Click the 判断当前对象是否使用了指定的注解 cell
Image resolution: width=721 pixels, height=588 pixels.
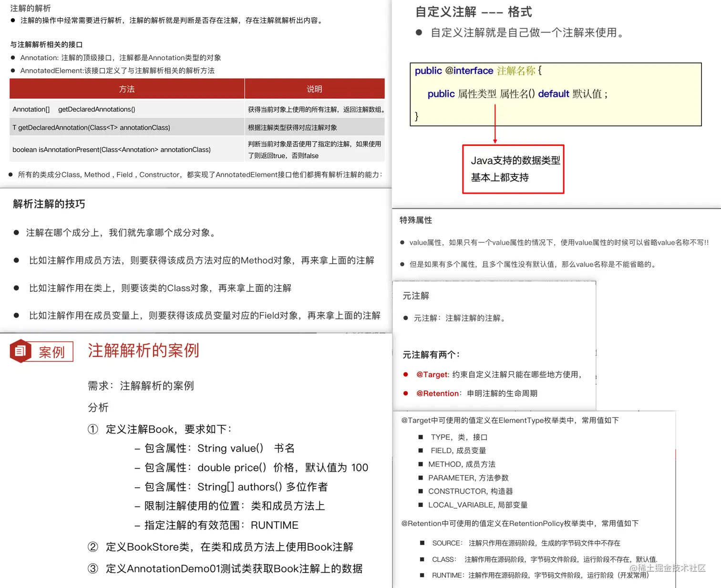tap(315, 149)
